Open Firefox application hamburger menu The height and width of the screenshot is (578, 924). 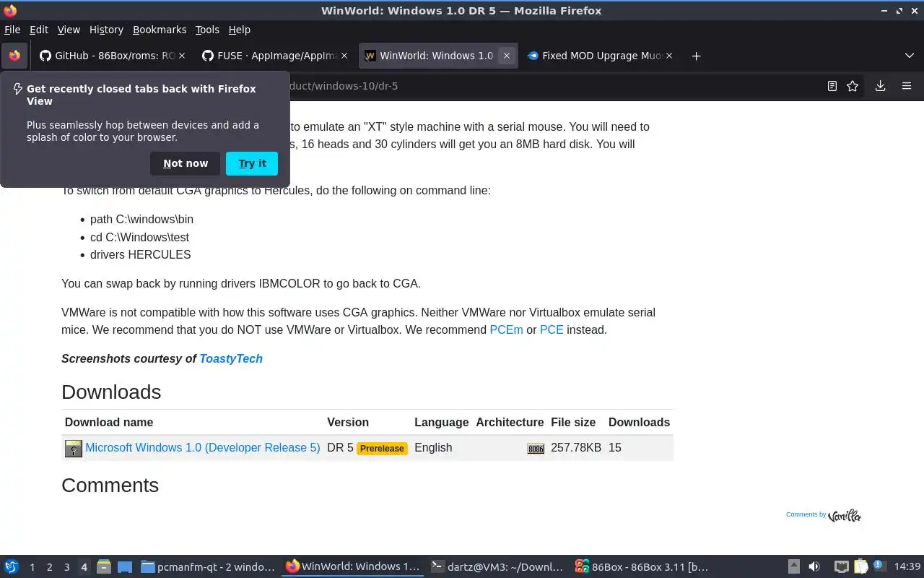coord(907,86)
